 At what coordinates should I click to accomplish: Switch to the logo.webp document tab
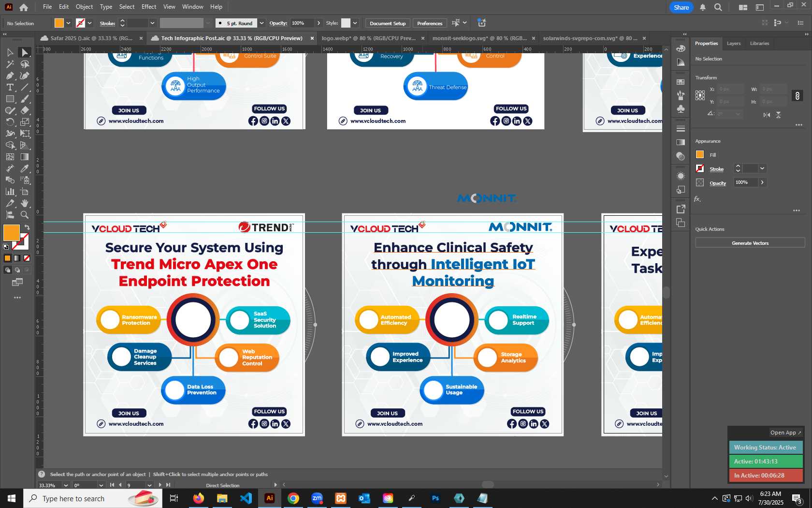369,38
